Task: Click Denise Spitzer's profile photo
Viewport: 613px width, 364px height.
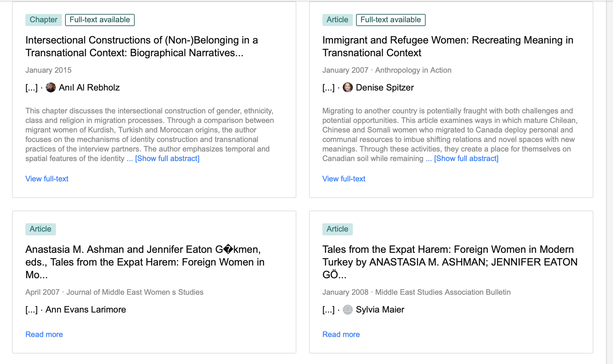Action: tap(348, 87)
